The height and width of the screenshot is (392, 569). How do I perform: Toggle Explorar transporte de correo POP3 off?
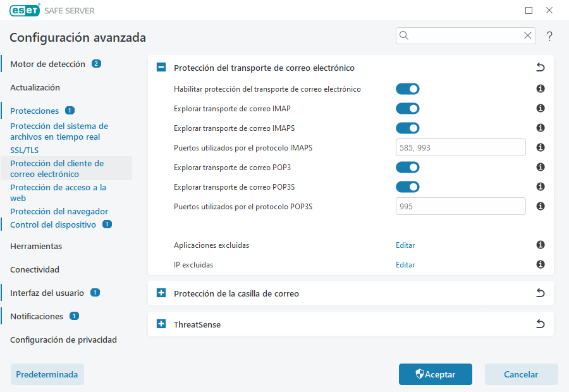tap(407, 167)
